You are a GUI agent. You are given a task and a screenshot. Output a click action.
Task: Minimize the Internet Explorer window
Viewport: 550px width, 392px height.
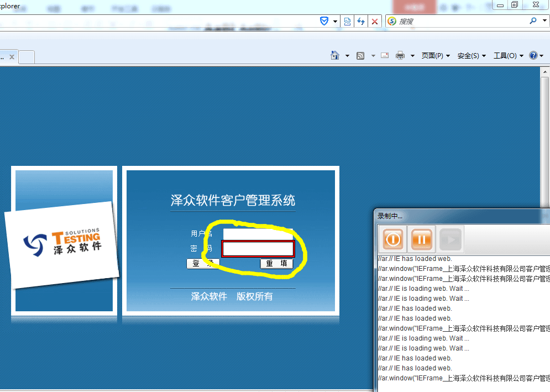click(x=500, y=4)
